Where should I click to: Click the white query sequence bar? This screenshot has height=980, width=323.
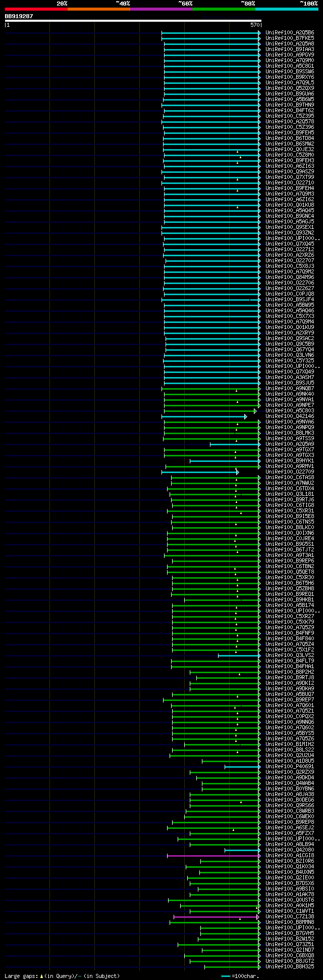(x=133, y=21)
